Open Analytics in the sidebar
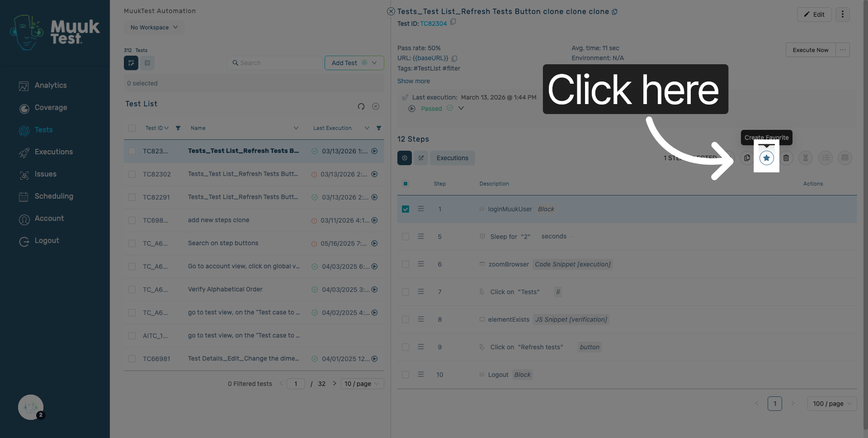 click(51, 86)
